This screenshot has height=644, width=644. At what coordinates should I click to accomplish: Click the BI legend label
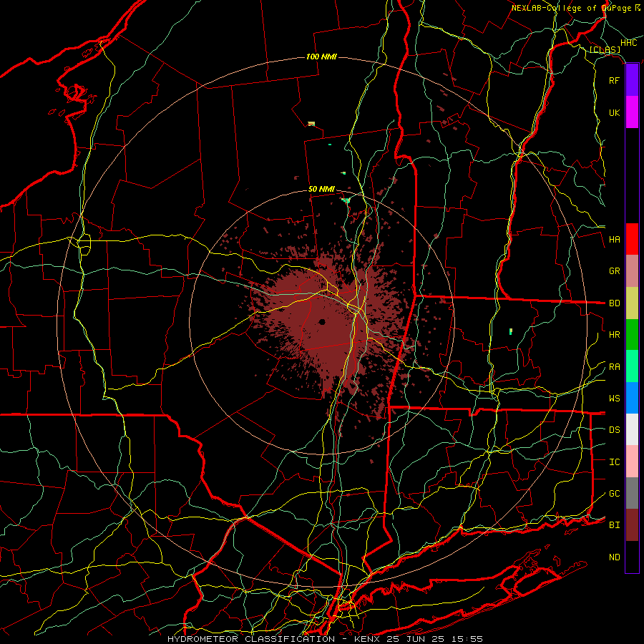pyautogui.click(x=615, y=525)
